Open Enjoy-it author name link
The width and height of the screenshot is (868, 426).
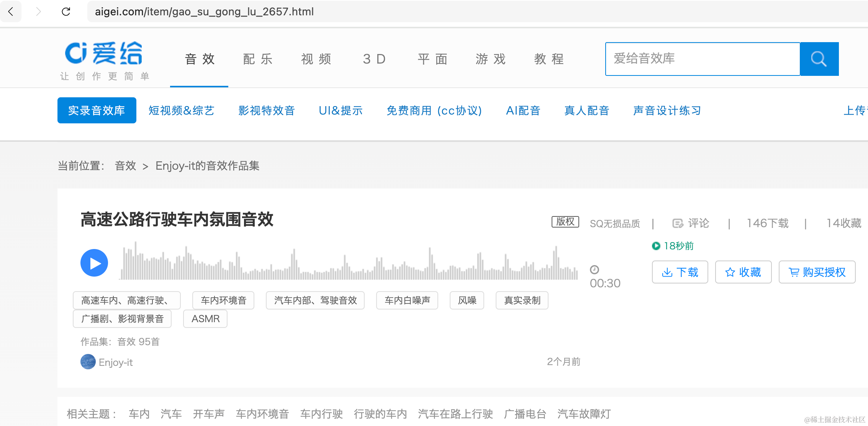click(x=116, y=362)
